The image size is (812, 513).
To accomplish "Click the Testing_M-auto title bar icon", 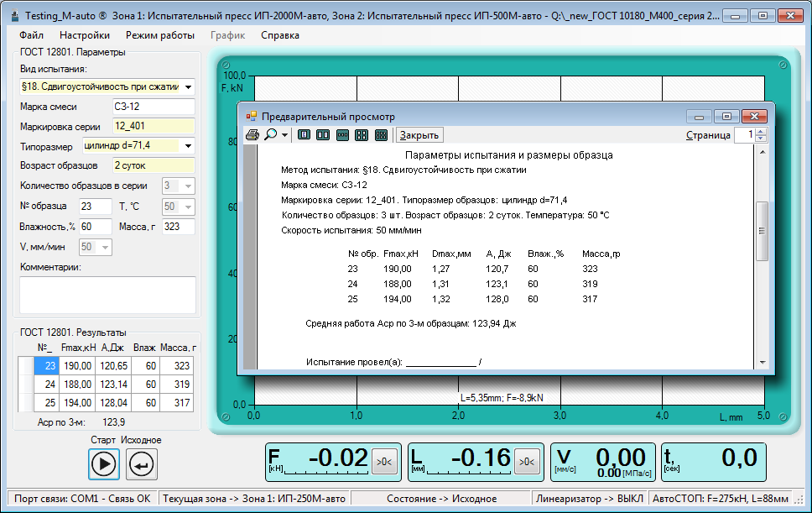I will point(15,16).
